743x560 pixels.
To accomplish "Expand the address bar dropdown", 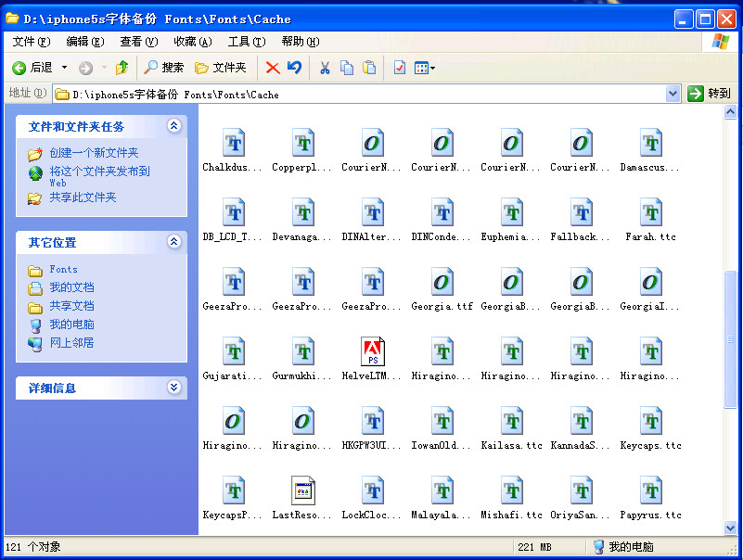I will (673, 94).
